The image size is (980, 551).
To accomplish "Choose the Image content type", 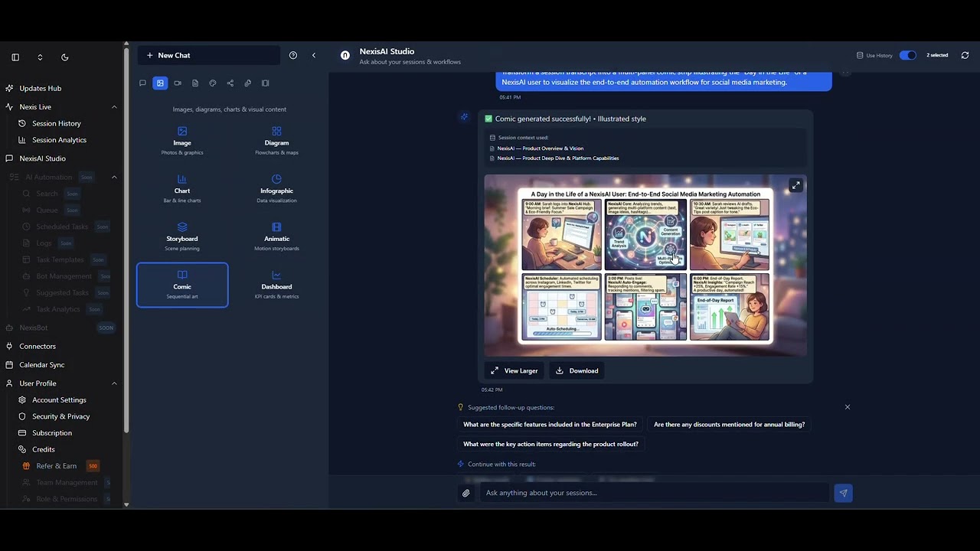I will coord(182,141).
